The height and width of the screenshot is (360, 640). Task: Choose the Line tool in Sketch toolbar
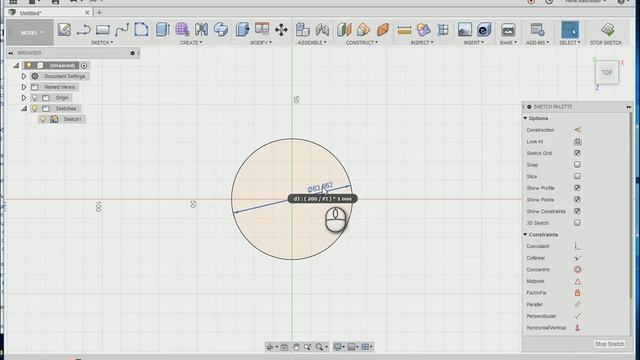[x=84, y=30]
